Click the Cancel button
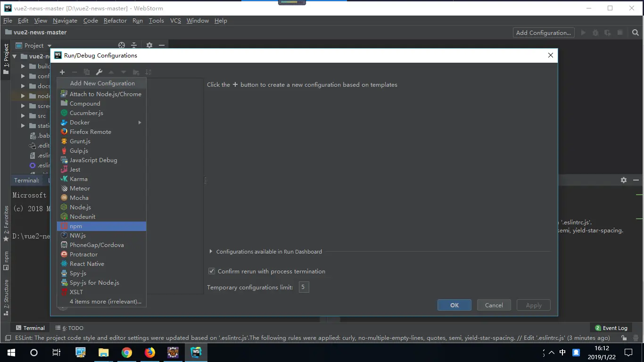Image resolution: width=644 pixels, height=362 pixels. 494,305
